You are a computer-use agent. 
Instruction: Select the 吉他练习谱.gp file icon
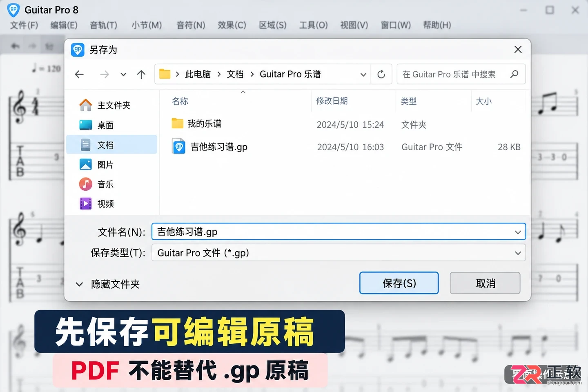coord(179,147)
